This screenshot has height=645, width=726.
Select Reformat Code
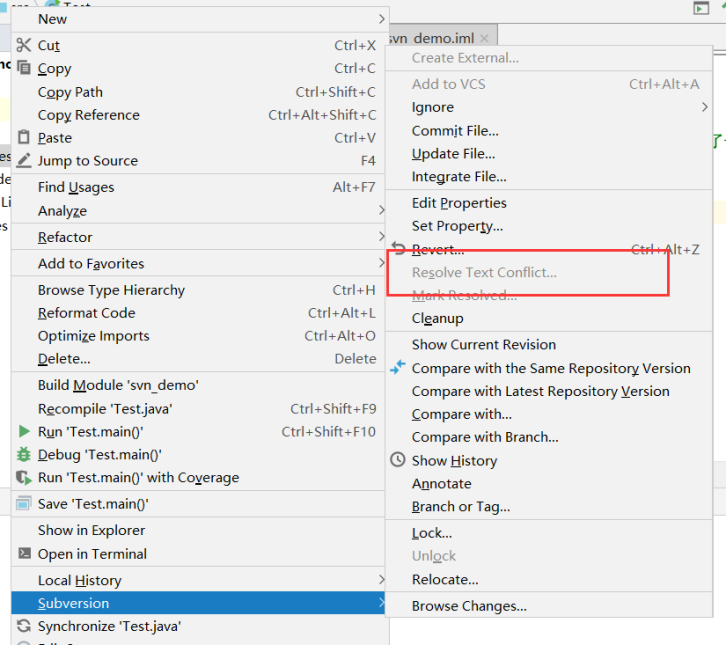pos(198,313)
